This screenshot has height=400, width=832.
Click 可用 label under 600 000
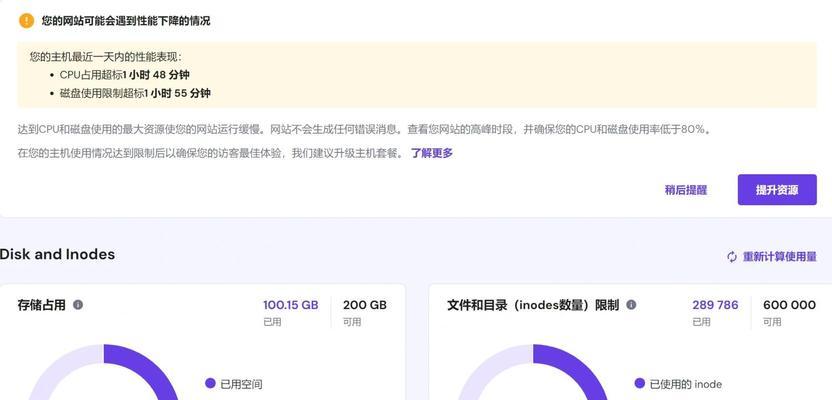point(772,321)
